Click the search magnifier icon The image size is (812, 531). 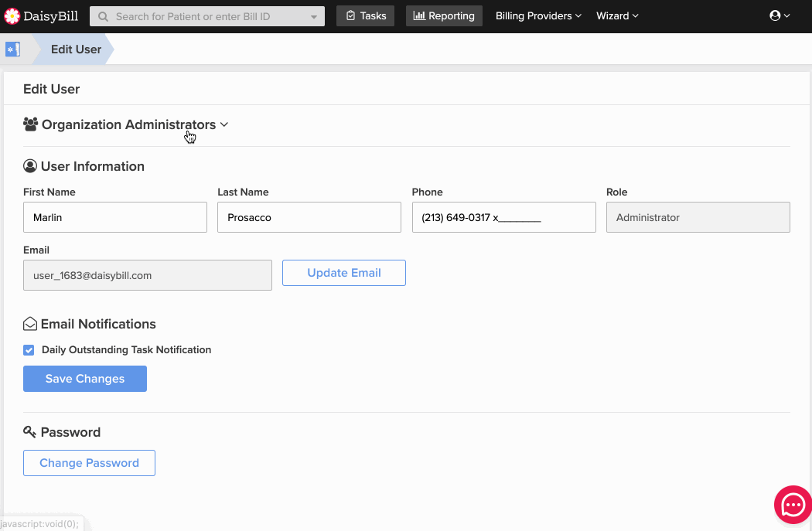click(x=103, y=16)
